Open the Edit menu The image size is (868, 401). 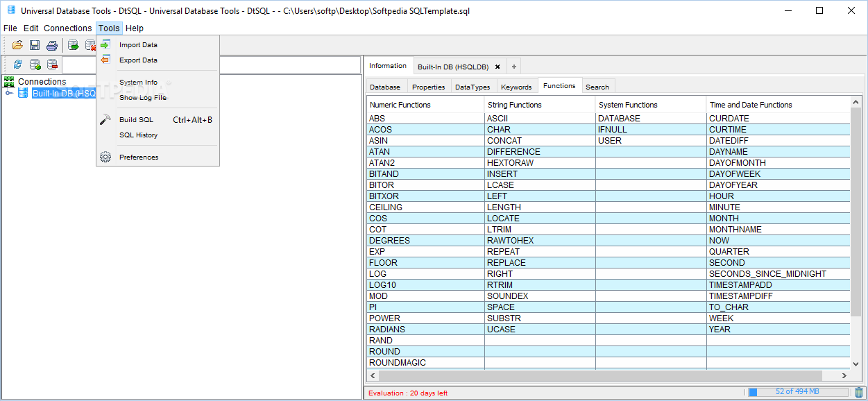pos(31,28)
